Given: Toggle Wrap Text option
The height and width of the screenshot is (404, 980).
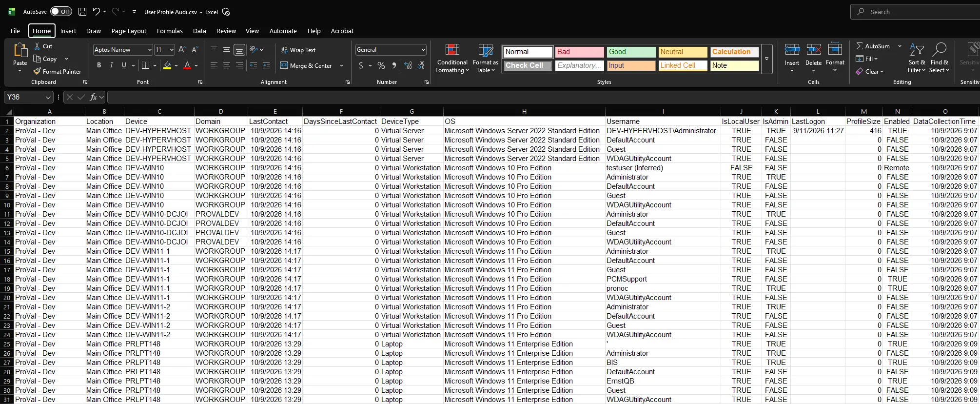Looking at the screenshot, I should pos(298,50).
